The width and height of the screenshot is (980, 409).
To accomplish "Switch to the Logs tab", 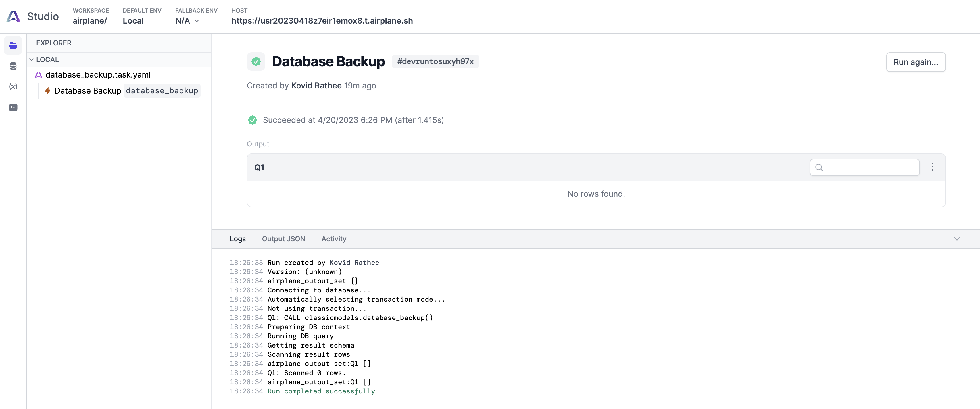I will point(238,239).
